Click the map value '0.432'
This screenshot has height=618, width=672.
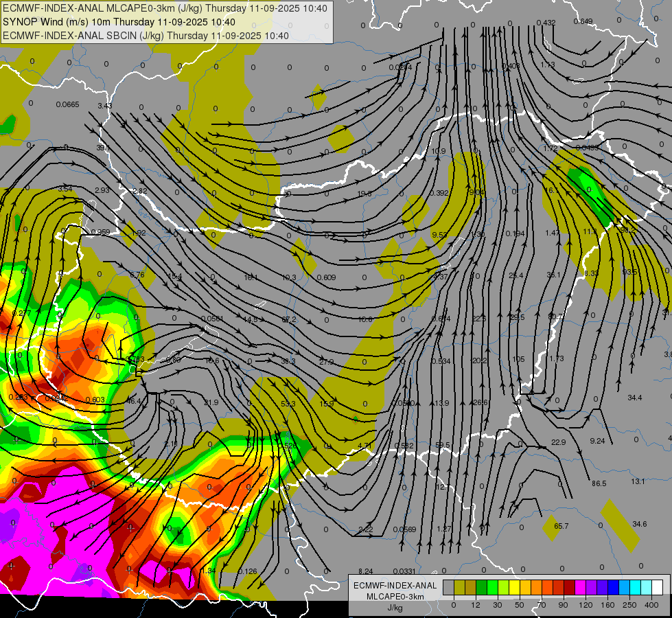tap(546, 23)
